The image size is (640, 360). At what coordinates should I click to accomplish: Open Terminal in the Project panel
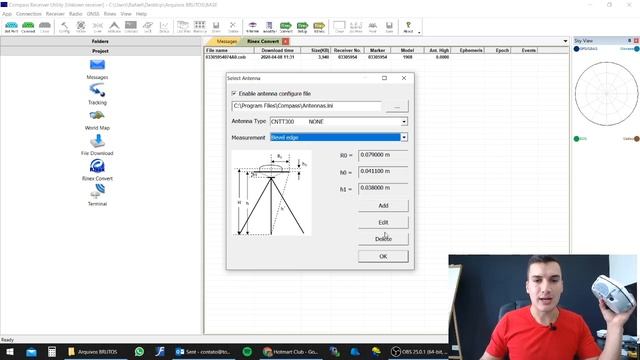coord(97,195)
